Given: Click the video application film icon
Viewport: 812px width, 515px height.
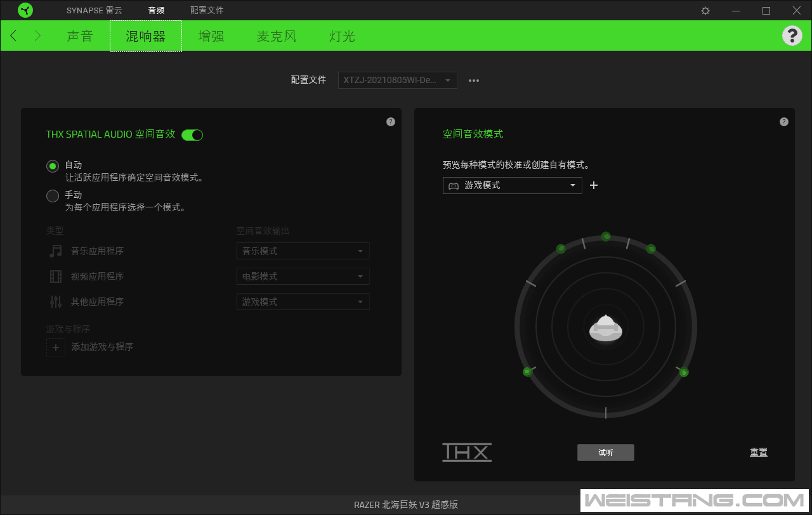Looking at the screenshot, I should 56,277.
